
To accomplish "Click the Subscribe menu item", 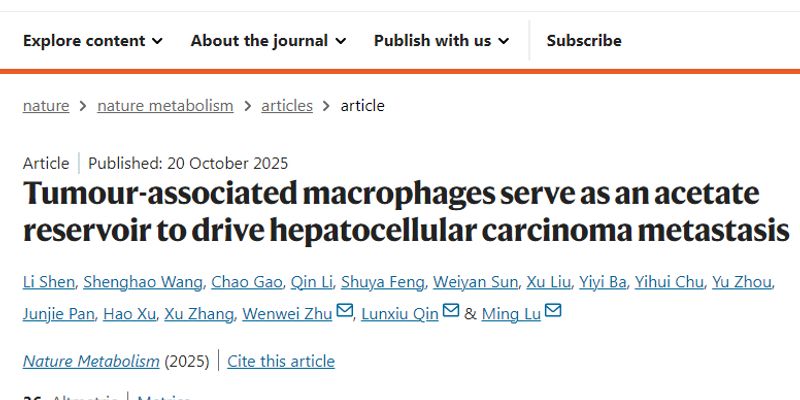I will [x=584, y=41].
